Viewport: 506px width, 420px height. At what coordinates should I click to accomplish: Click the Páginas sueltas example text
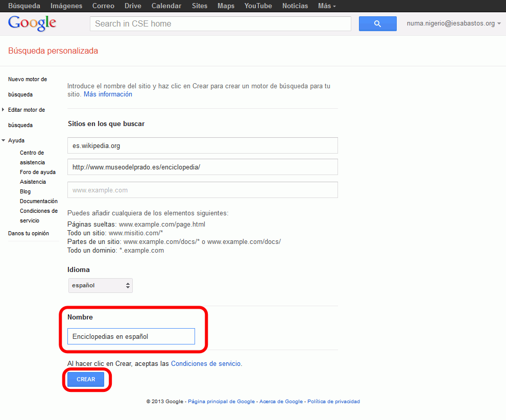(x=136, y=224)
